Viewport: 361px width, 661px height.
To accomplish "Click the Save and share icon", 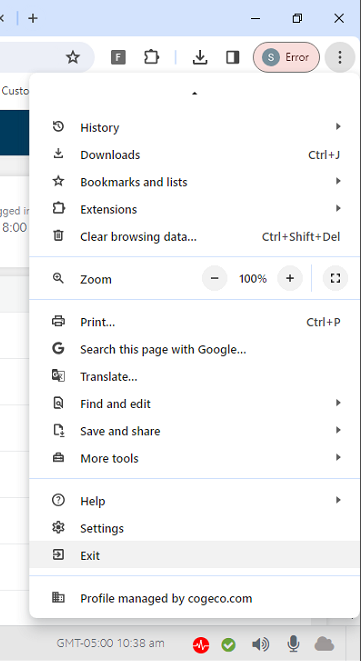I will tap(58, 430).
